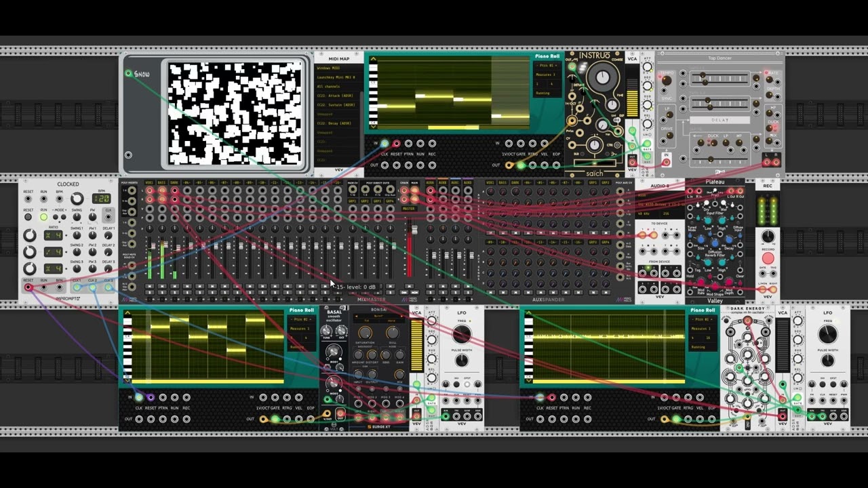Click Plateau Dry knob
The height and width of the screenshot is (488, 868).
[707, 203]
